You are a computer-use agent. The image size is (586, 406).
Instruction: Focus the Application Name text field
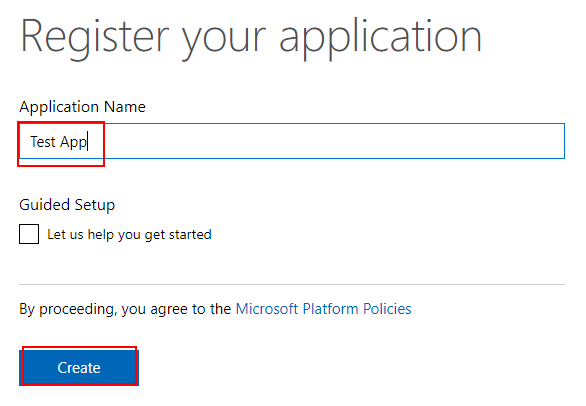292,141
